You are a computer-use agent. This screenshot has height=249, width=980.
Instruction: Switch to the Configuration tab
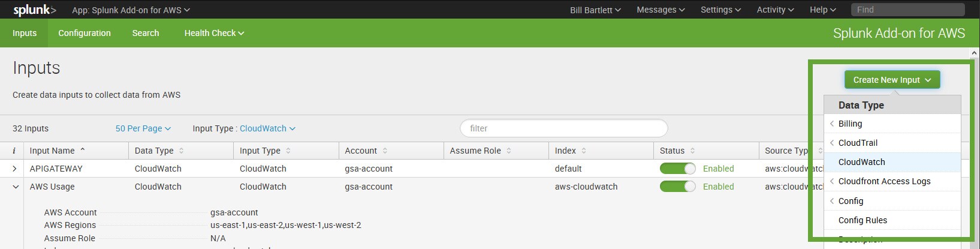[85, 33]
